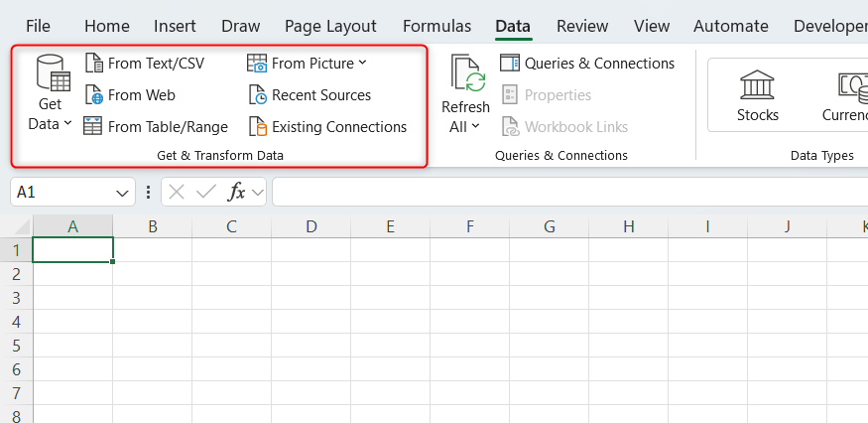Image resolution: width=868 pixels, height=423 pixels.
Task: Click the From Table/Range label
Action: [168, 127]
